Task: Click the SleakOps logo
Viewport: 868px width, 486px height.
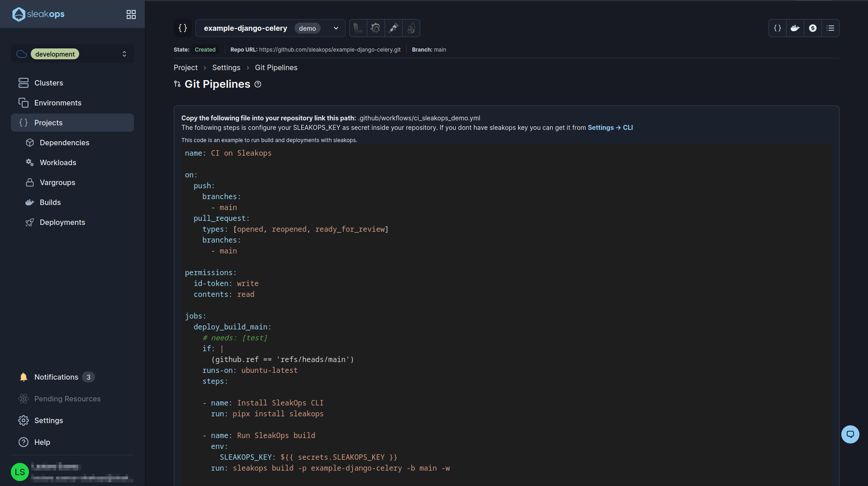Action: point(38,14)
